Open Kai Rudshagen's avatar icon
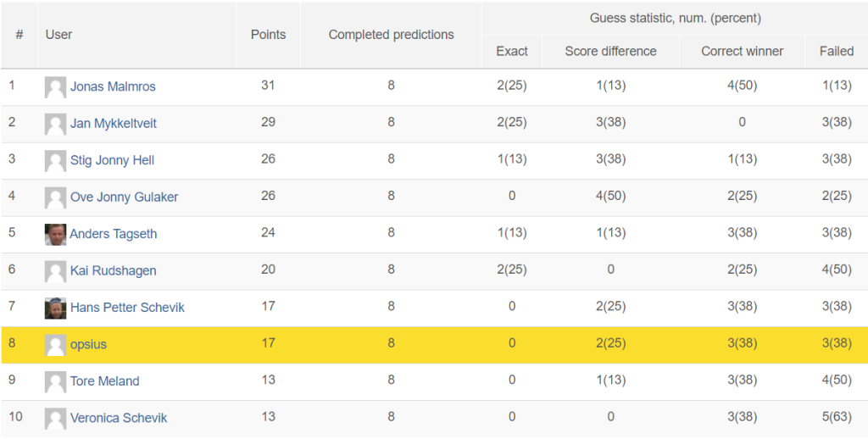The height and width of the screenshot is (439, 868). [55, 271]
